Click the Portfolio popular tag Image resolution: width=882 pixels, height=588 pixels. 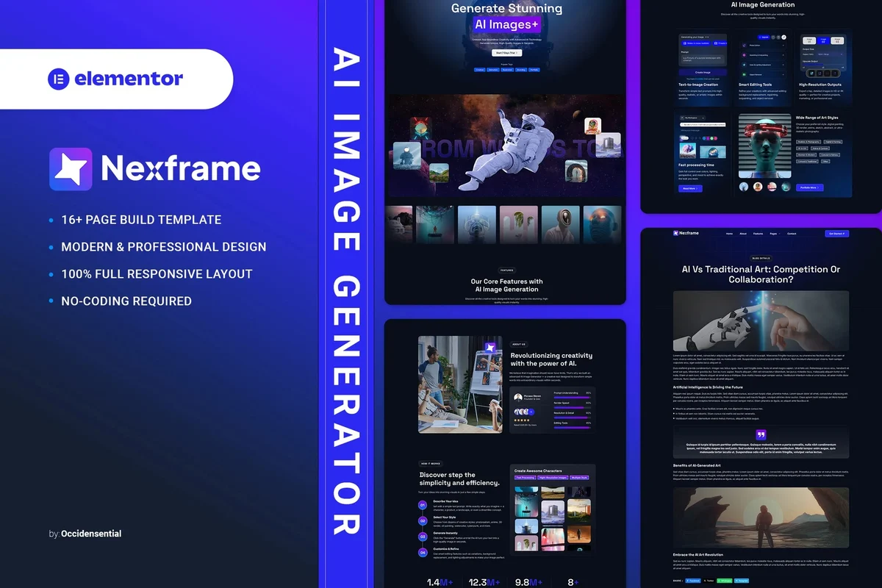(x=534, y=70)
